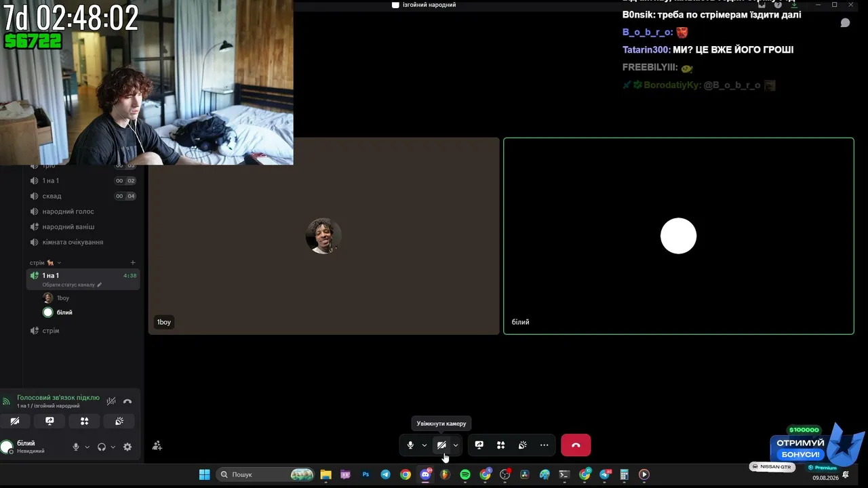Mute microphone in the user panel

click(76, 447)
